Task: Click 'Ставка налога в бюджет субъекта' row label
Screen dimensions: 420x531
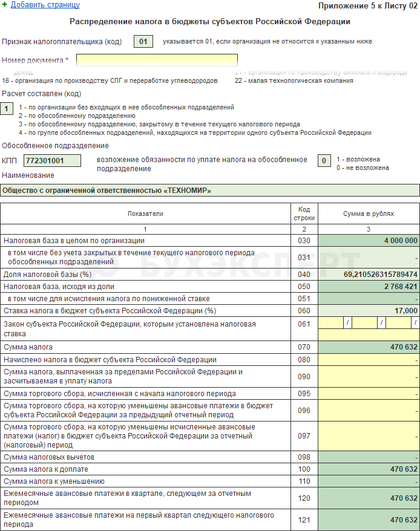Action: click(110, 310)
